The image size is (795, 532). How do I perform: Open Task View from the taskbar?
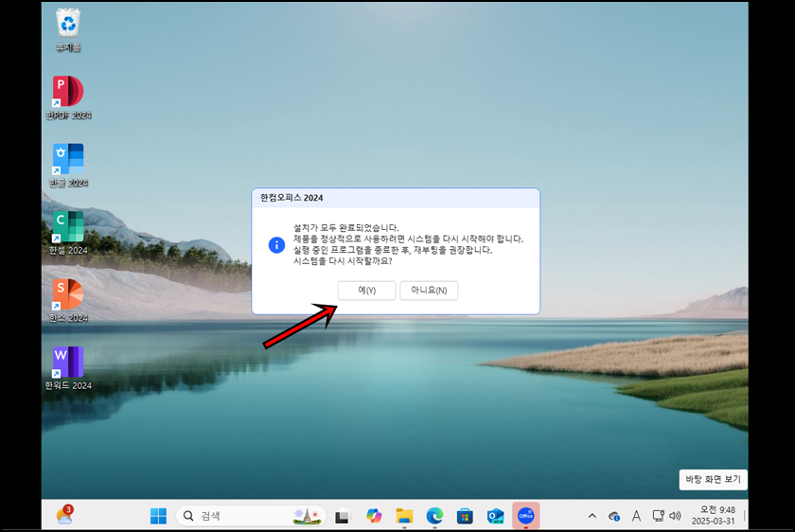tap(344, 516)
